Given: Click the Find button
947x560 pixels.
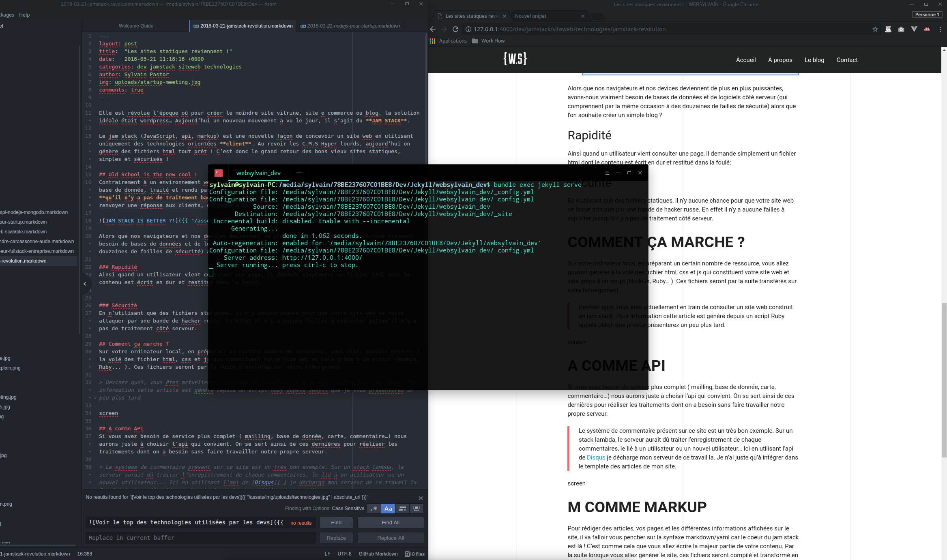Looking at the screenshot, I should [336, 522].
